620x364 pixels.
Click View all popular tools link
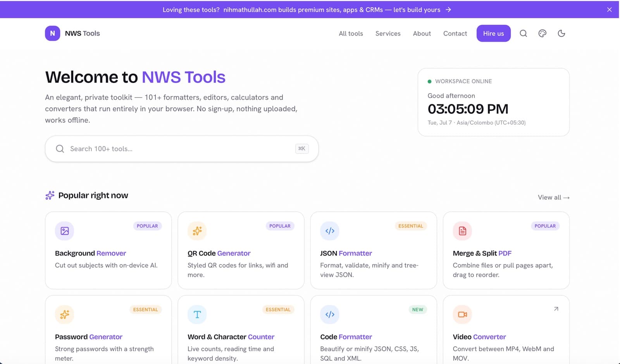[x=553, y=197]
